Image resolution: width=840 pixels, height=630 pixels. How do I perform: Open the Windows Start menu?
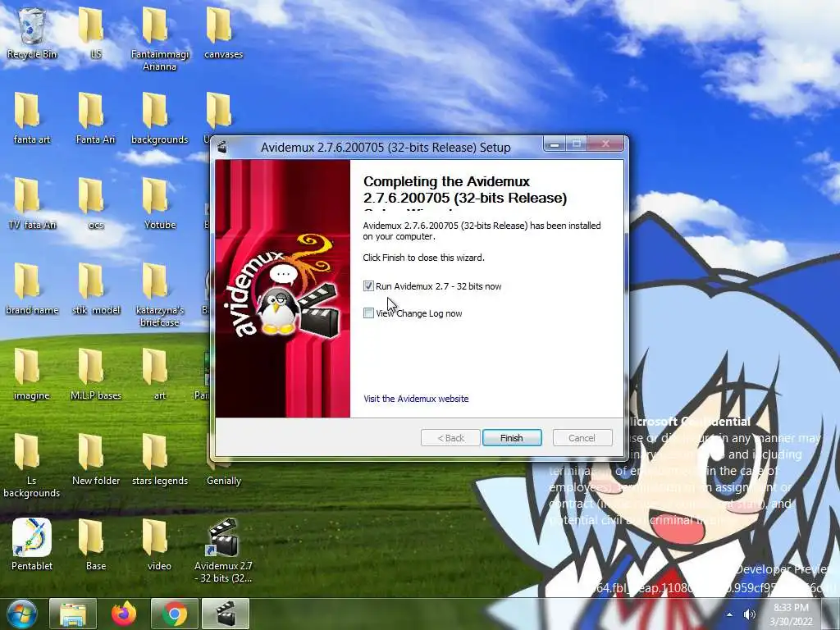21,614
